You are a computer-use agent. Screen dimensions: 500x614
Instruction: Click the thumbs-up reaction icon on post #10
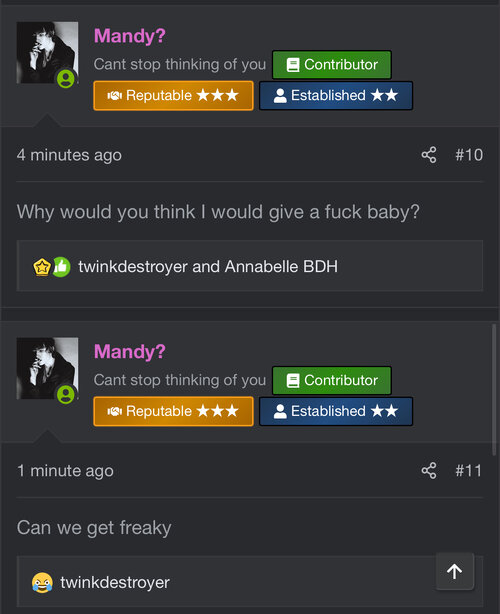point(61,267)
